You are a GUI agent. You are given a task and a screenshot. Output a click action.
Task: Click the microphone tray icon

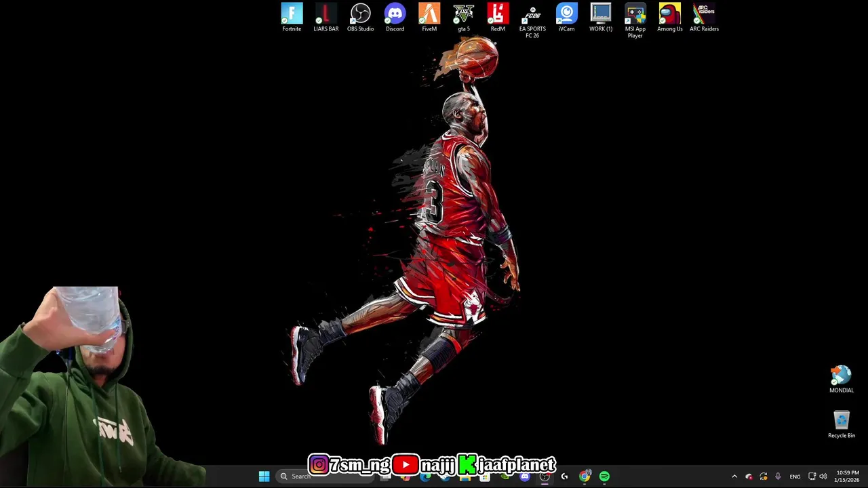coord(778,476)
